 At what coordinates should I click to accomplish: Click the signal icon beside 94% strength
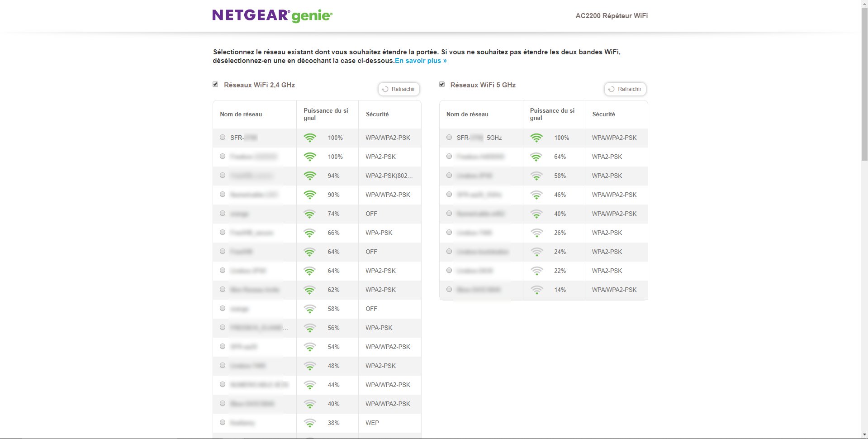click(310, 176)
